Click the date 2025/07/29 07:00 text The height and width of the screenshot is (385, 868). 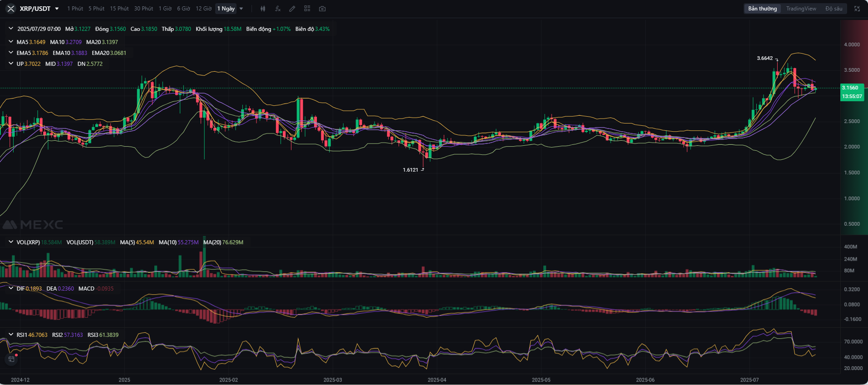[39, 29]
